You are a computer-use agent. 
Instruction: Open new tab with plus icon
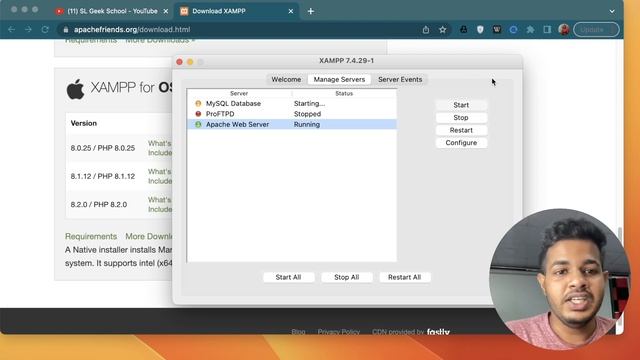(x=311, y=11)
